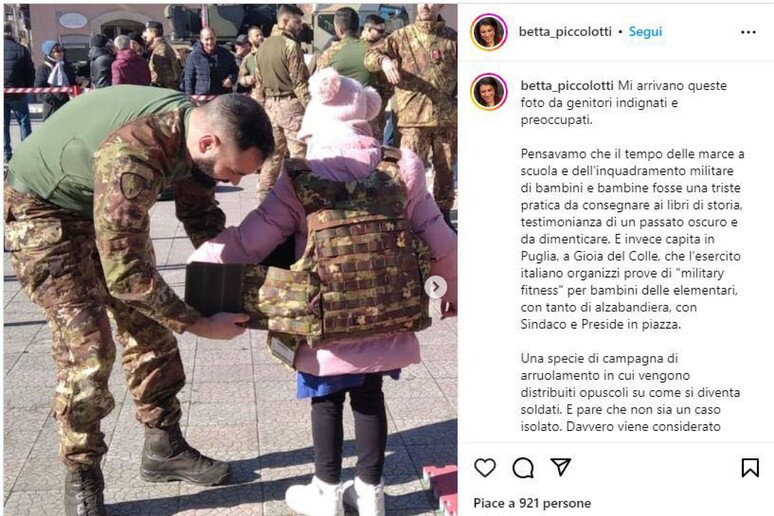The image size is (774, 516).
Task: Open betta_piccolotti username in post header
Action: tap(565, 32)
